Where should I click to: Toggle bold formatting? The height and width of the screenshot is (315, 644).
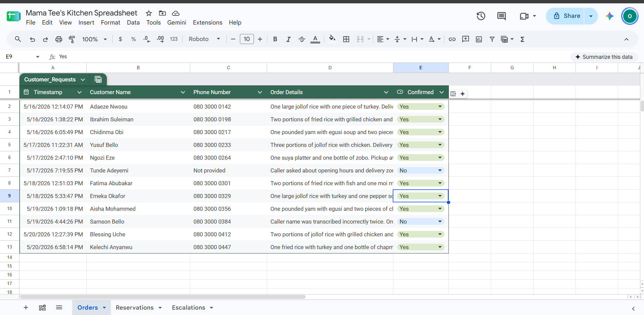click(275, 39)
